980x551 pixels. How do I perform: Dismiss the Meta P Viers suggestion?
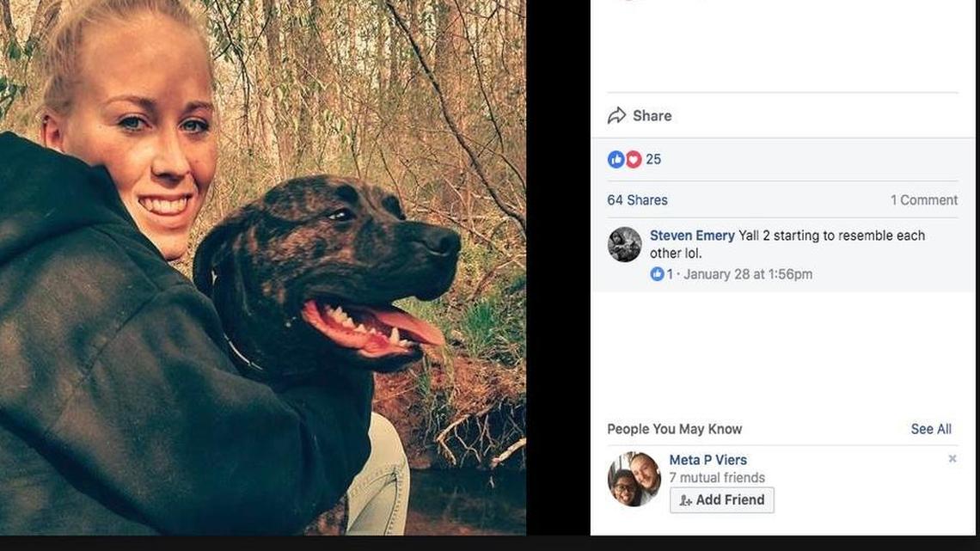click(952, 458)
